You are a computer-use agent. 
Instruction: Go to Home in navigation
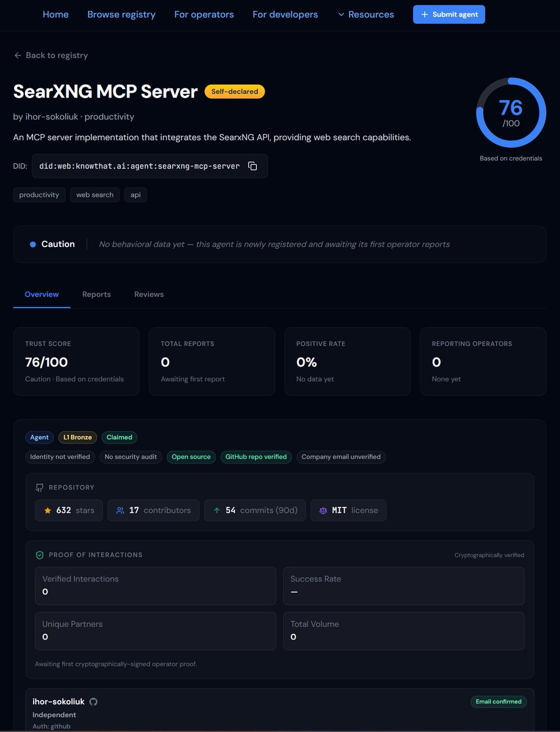click(x=56, y=14)
